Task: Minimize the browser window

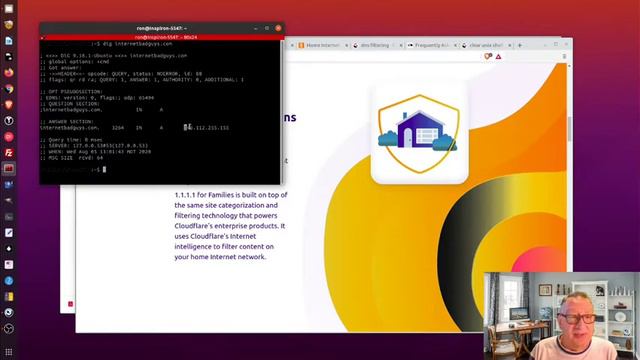Action: (x=545, y=44)
